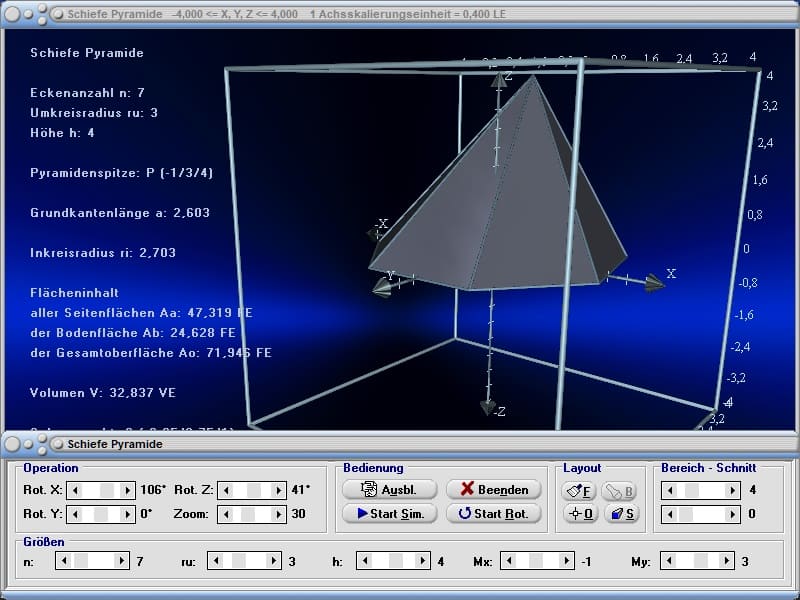The height and width of the screenshot is (600, 800).
Task: Increase upper Bereich value with right arrow
Action: point(733,490)
